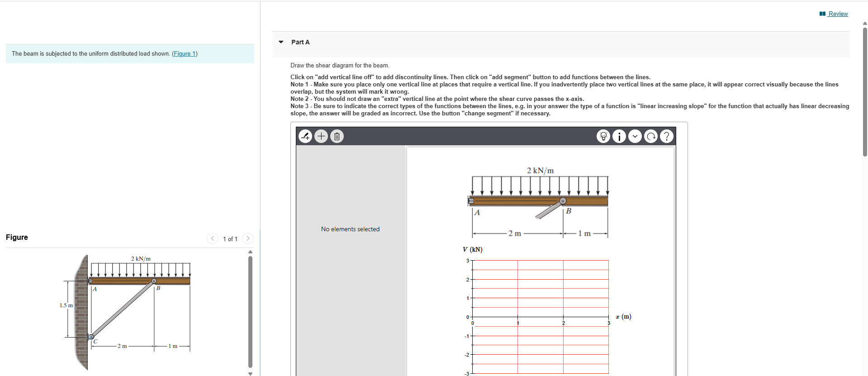This screenshot has width=868, height=376.
Task: Click the "Figure" heading
Action: pos(17,237)
